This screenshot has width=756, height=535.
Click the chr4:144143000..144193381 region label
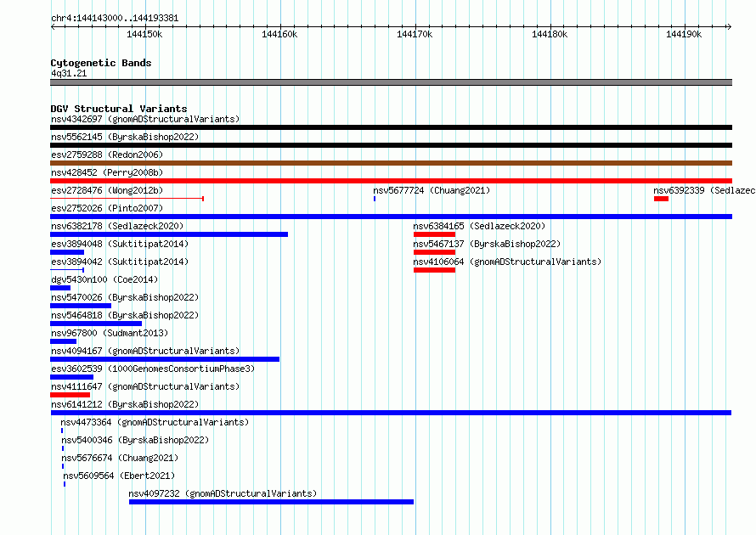click(115, 19)
